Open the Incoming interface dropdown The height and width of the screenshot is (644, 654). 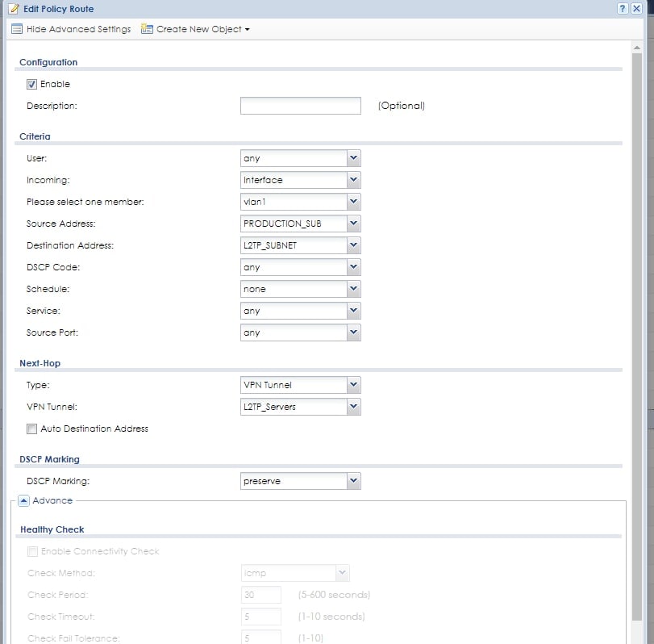[x=353, y=180]
